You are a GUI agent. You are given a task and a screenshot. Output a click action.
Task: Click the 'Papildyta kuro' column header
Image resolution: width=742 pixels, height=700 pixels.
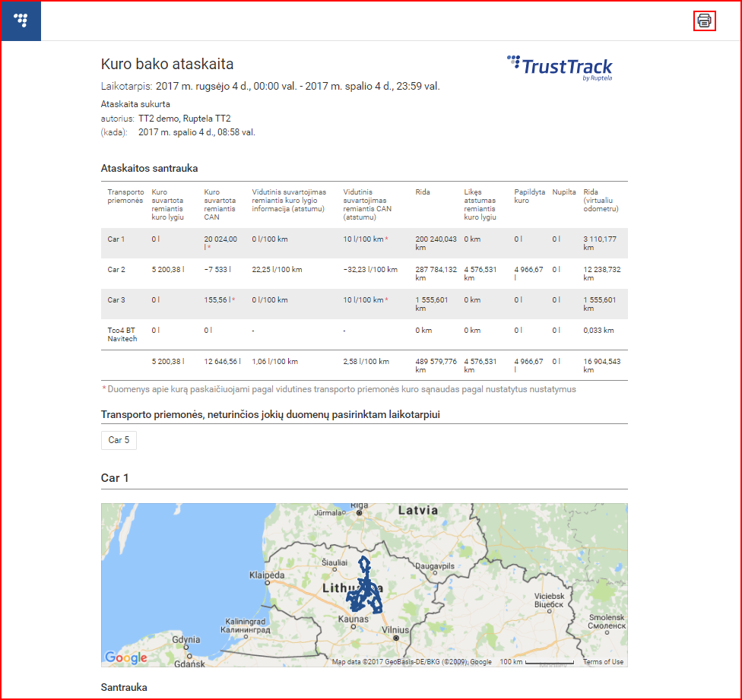click(530, 196)
